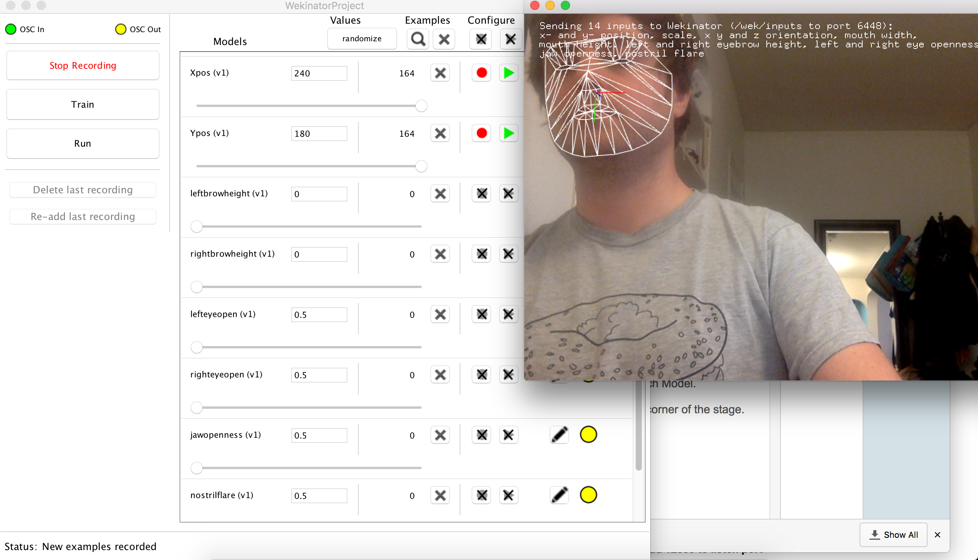The image size is (978, 560).
Task: Click Stop Recording
Action: click(x=82, y=65)
